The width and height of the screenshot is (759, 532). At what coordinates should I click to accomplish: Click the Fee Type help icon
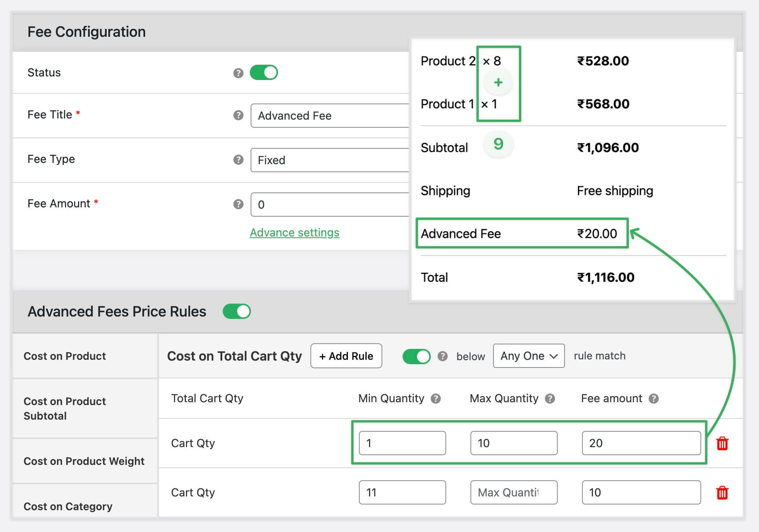238,160
